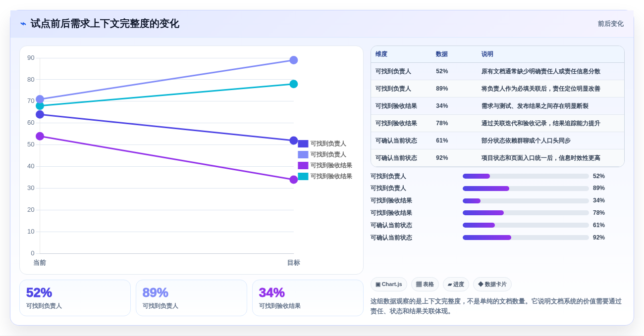Toggle the cyan 可找到验收结果 legend entry
The image size is (644, 336).
pyautogui.click(x=325, y=176)
